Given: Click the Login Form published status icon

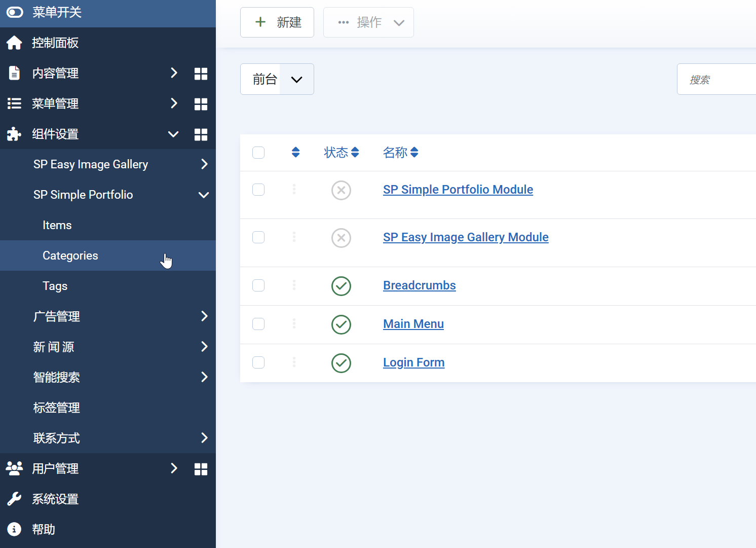Looking at the screenshot, I should [341, 363].
